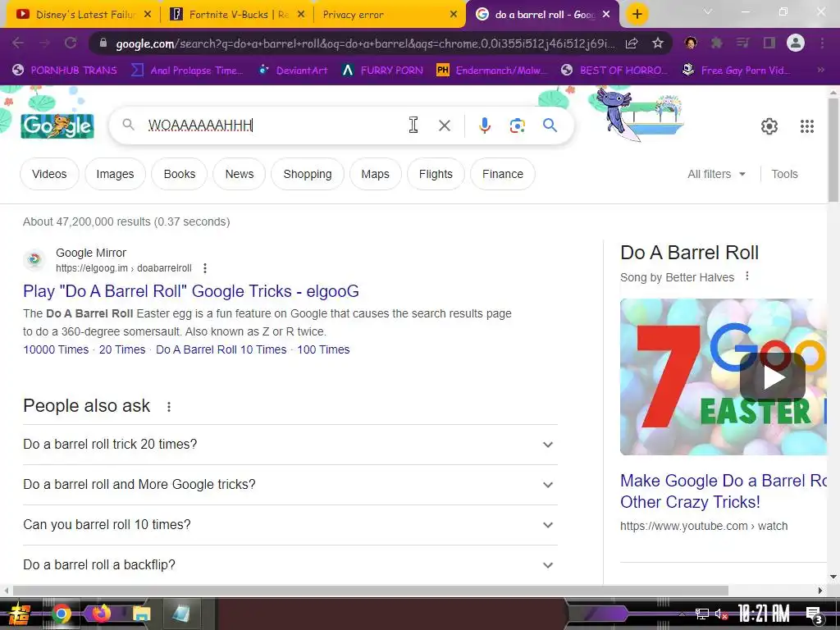Reload the page
Image resolution: width=840 pixels, height=630 pixels.
tap(71, 43)
